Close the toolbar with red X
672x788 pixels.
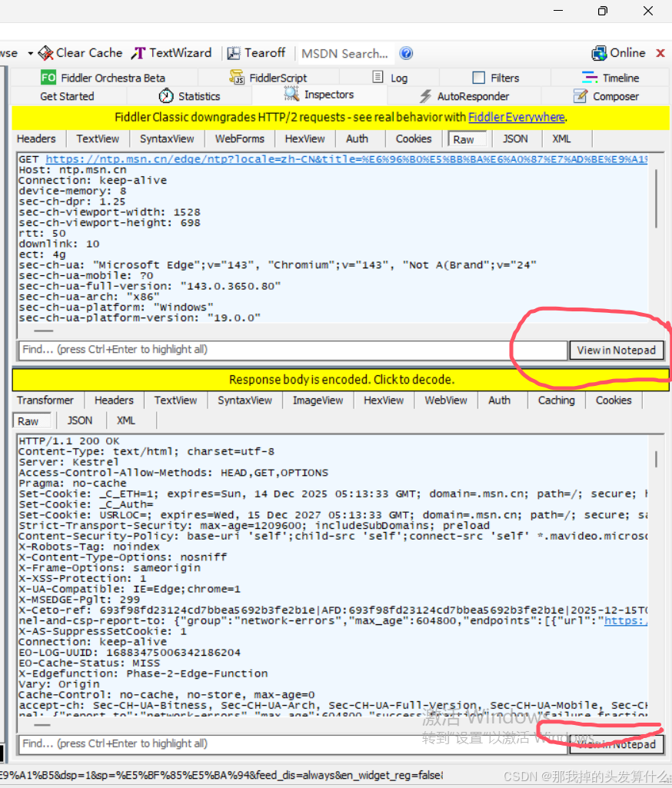click(x=660, y=53)
